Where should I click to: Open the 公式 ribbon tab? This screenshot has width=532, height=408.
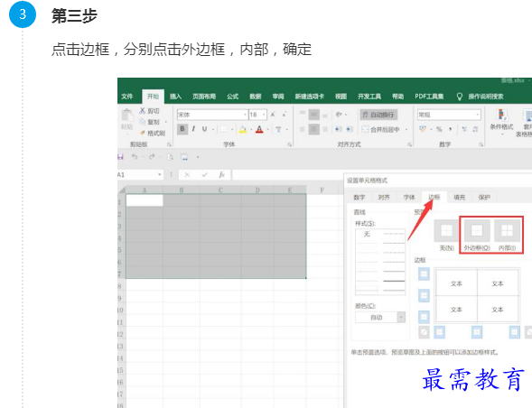tap(232, 97)
